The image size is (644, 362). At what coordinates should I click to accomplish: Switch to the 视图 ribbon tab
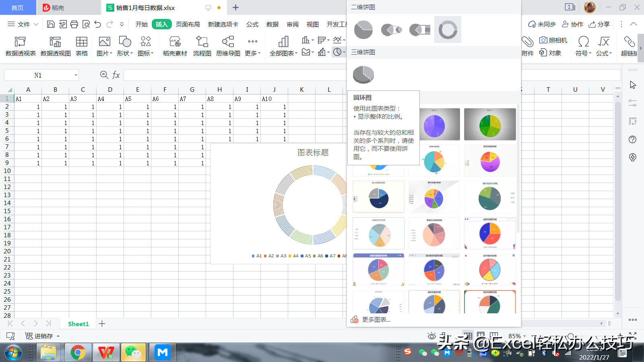point(313,24)
